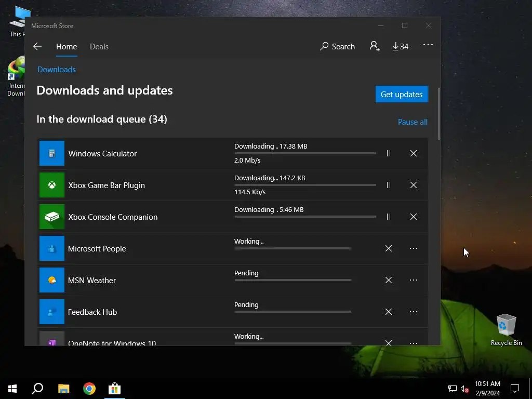Select the Xbox Game Bar Plugin name

107,185
